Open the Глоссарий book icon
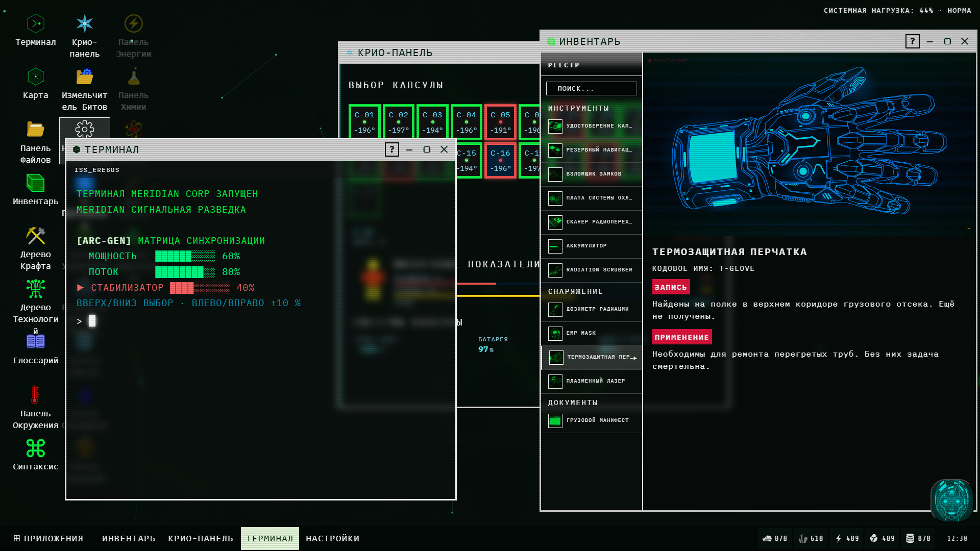The height and width of the screenshot is (551, 980). click(x=35, y=349)
